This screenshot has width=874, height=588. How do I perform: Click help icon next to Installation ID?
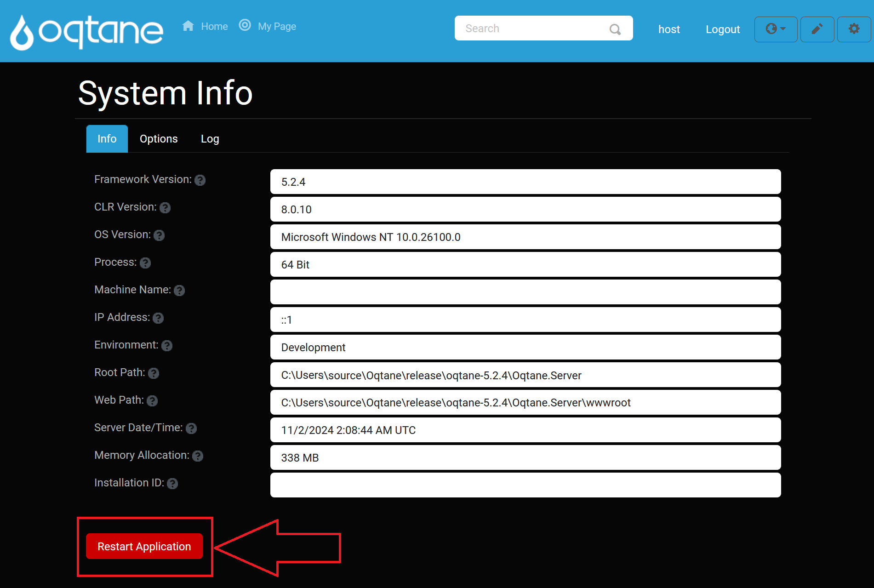[172, 484]
